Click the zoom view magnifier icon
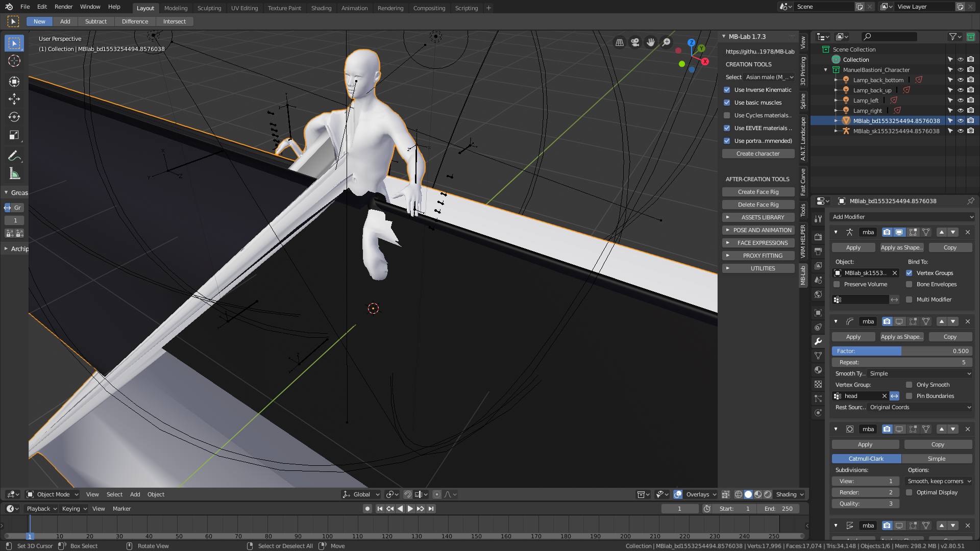This screenshot has width=980, height=551. point(666,42)
